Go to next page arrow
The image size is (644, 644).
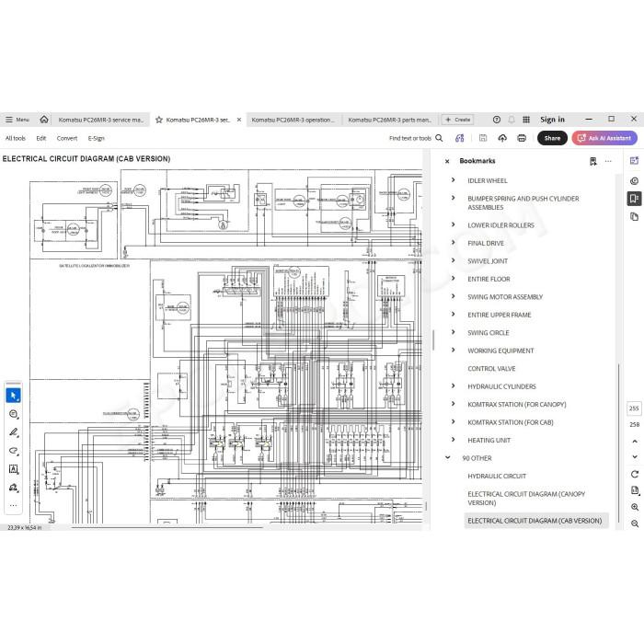point(635,456)
